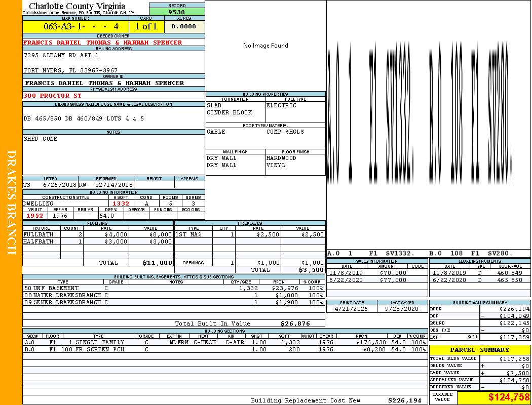Viewport: 532px width, 405px height.
Task: Click plumbing total $11,000
Action: pyautogui.click(x=158, y=263)
